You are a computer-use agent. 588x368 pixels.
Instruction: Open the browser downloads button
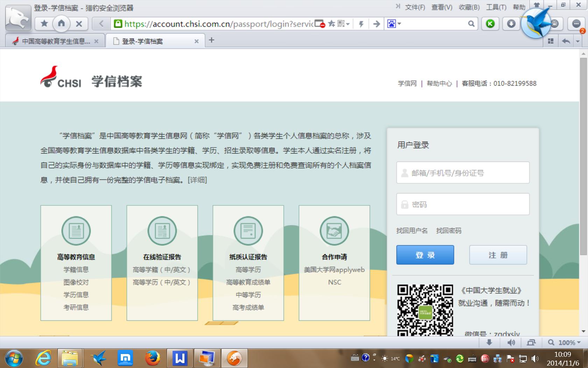click(511, 24)
